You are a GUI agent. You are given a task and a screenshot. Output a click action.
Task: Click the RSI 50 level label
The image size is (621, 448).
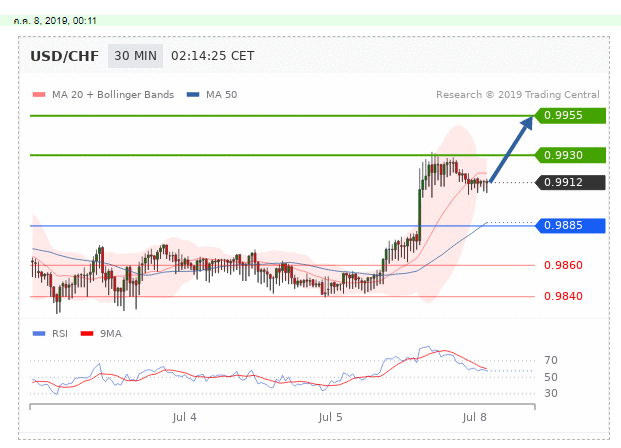(551, 377)
